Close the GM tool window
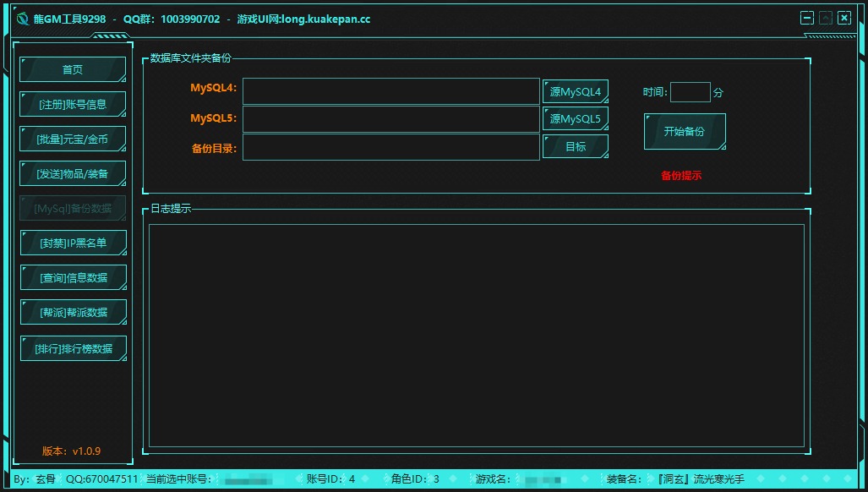Image resolution: width=868 pixels, height=492 pixels. tap(844, 18)
